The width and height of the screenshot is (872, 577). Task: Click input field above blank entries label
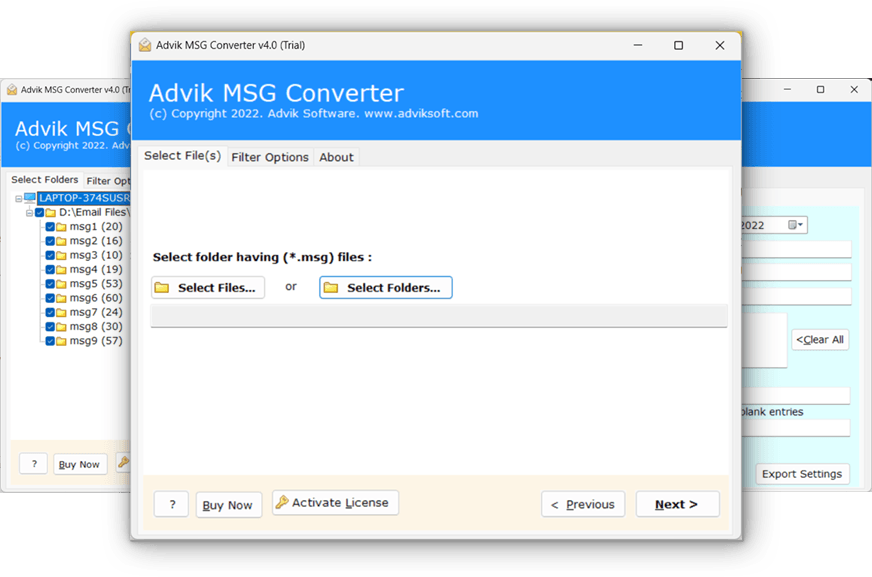click(x=795, y=396)
